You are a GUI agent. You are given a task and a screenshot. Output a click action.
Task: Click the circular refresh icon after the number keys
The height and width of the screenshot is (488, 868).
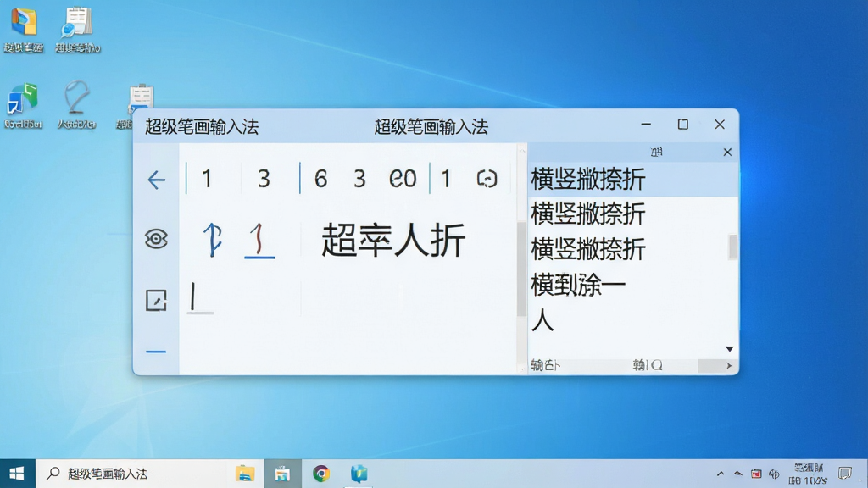(487, 179)
